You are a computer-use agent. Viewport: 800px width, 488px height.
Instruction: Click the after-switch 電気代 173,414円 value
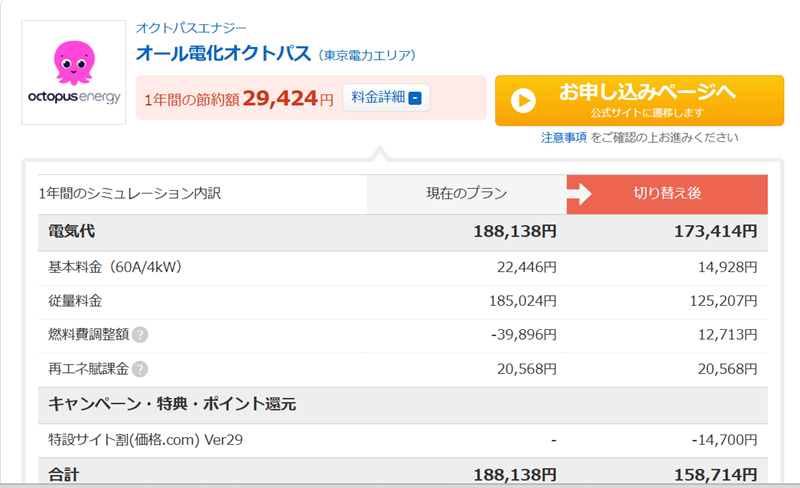coord(715,231)
